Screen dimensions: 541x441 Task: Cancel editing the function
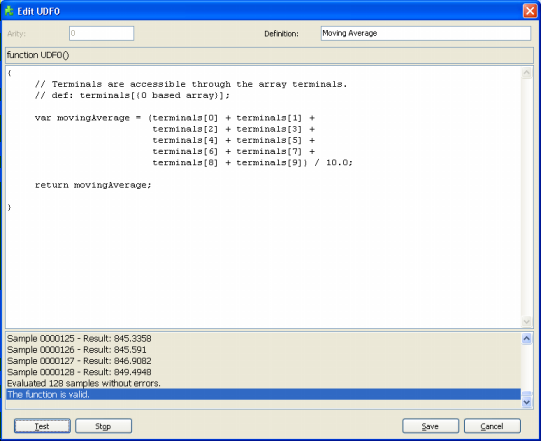492,426
